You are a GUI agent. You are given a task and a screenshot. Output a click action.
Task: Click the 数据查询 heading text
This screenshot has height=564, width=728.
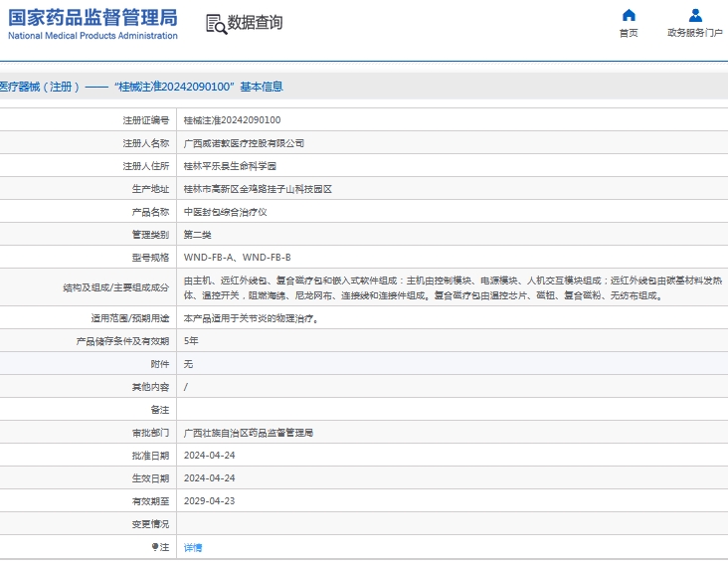[255, 22]
